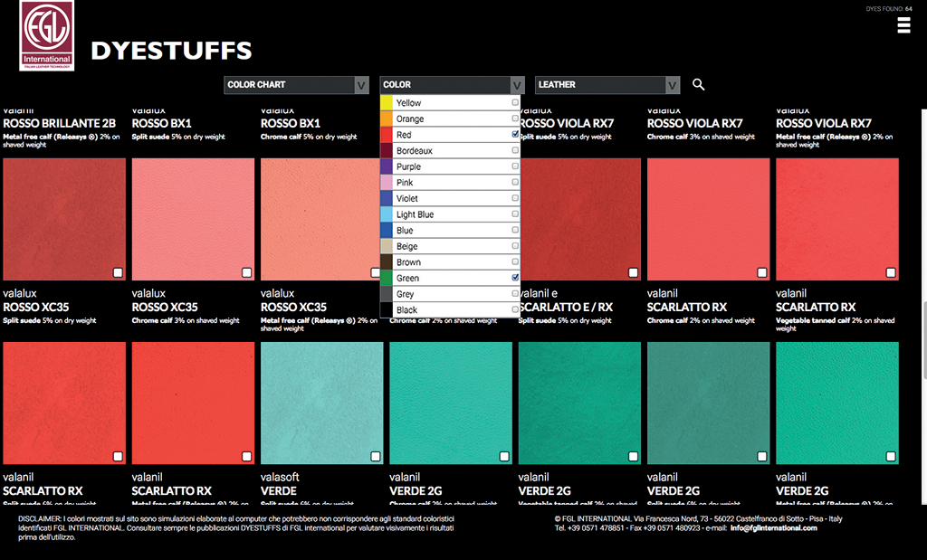Click the page vertical scrollbar
927x560 pixels.
[x=924, y=338]
